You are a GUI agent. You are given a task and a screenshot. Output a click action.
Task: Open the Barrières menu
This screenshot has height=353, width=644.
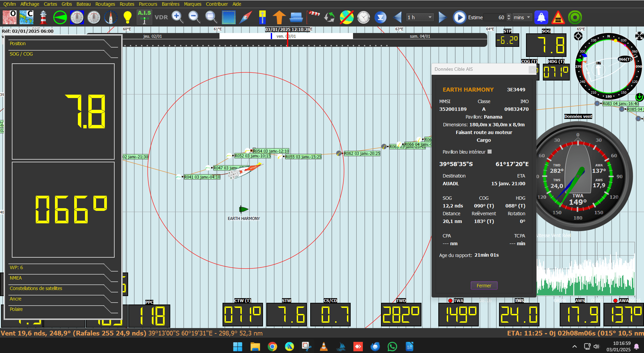tap(171, 4)
